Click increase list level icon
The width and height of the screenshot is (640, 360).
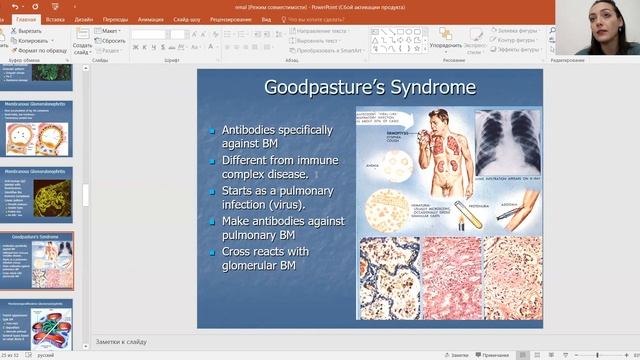coord(267,34)
